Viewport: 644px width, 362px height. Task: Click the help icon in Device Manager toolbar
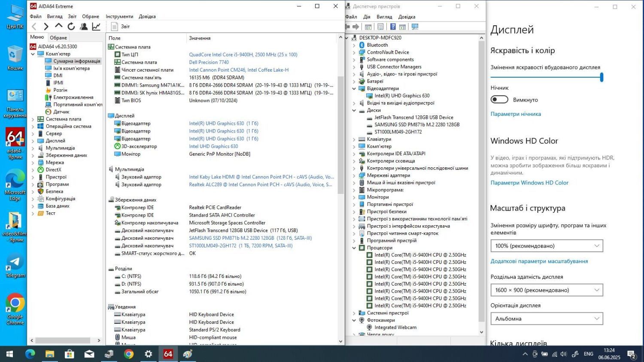[x=392, y=27]
